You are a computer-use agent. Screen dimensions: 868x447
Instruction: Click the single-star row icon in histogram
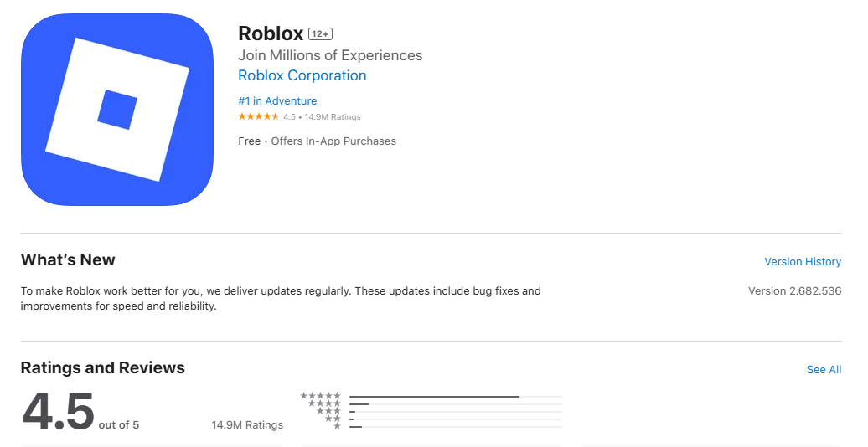point(337,426)
